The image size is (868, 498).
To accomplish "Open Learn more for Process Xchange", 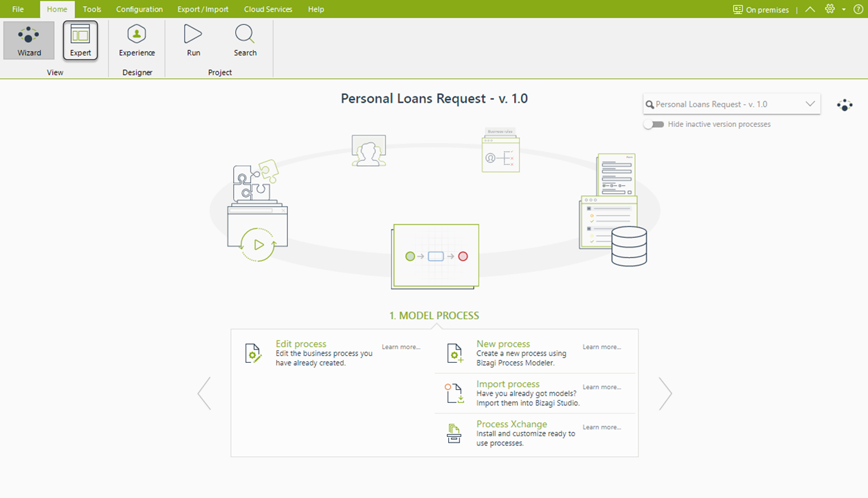I will pos(602,427).
